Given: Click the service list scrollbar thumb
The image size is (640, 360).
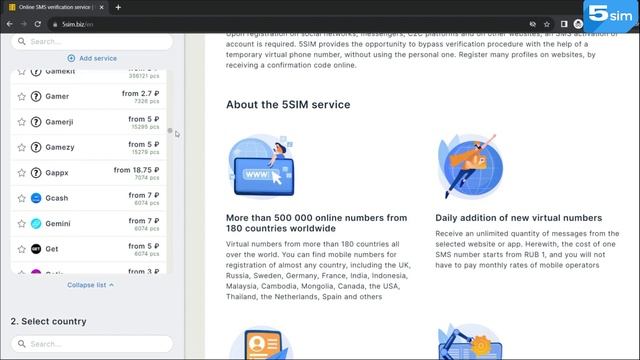Looking at the screenshot, I should coord(170,131).
